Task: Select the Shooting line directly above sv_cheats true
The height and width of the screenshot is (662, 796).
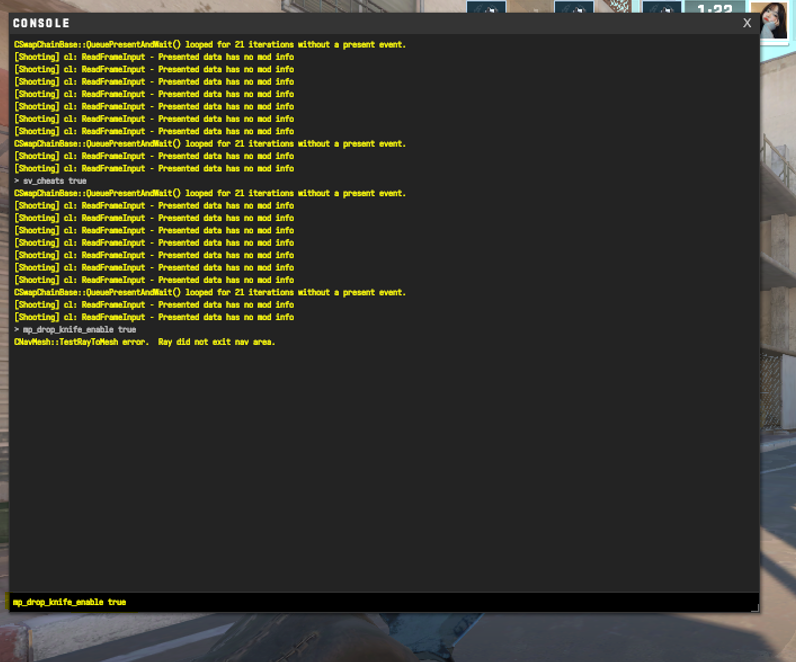Action: 154,168
